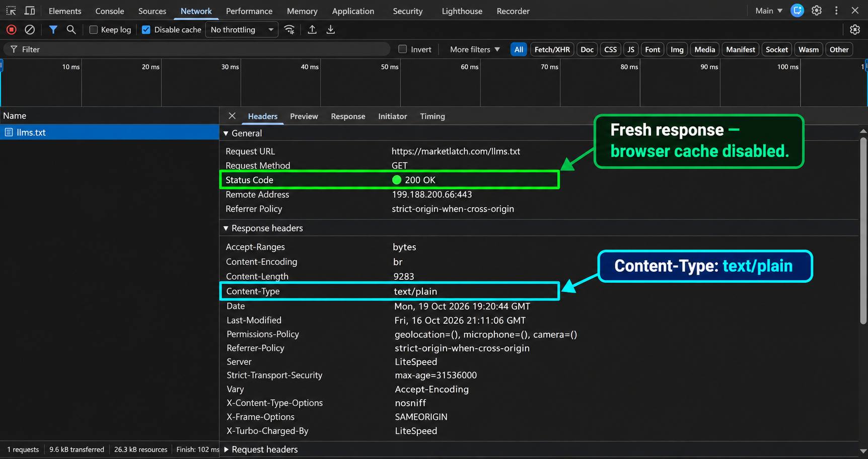The width and height of the screenshot is (868, 459).
Task: Toggle the network filter funnel icon
Action: (53, 30)
